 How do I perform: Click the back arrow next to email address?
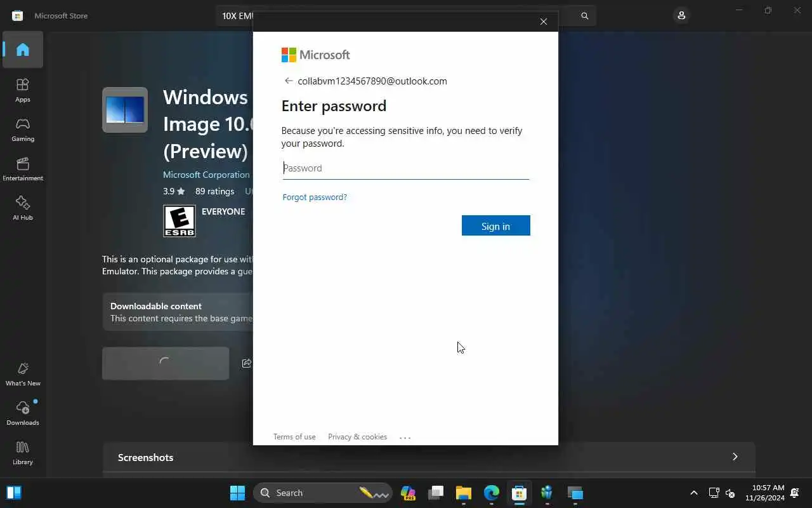click(x=289, y=81)
